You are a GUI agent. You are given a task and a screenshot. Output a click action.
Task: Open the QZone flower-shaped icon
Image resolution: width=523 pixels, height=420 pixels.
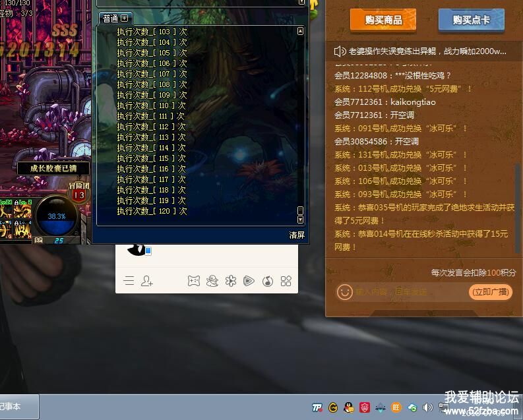(230, 281)
